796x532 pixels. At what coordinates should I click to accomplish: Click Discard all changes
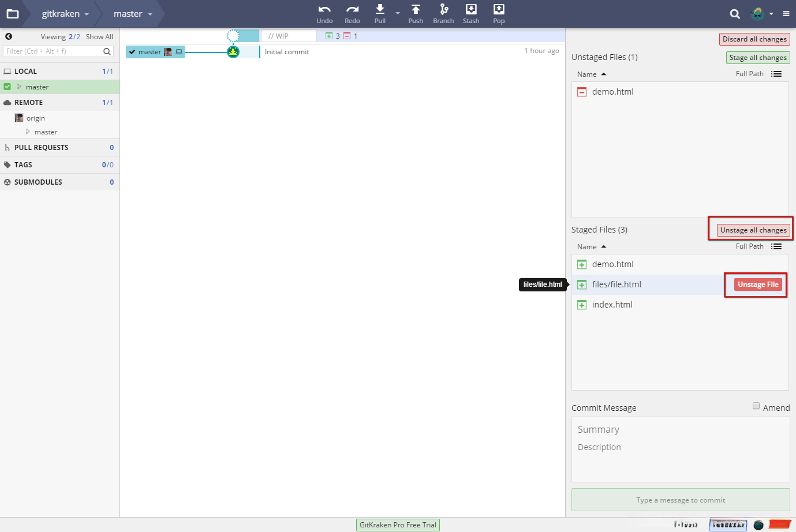point(754,39)
